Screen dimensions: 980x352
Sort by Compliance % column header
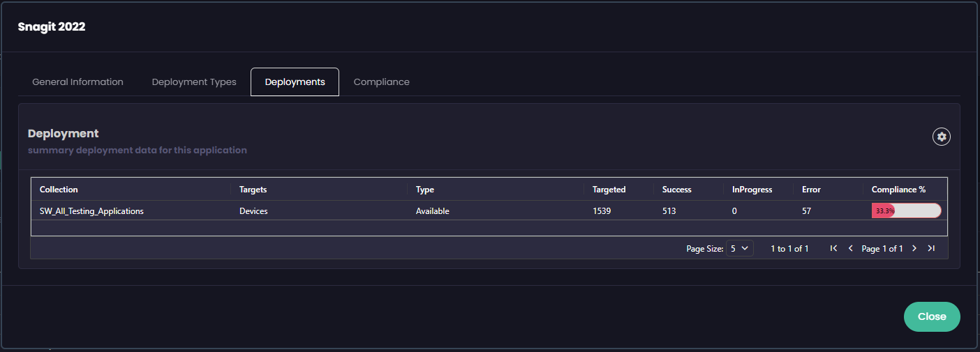(898, 189)
